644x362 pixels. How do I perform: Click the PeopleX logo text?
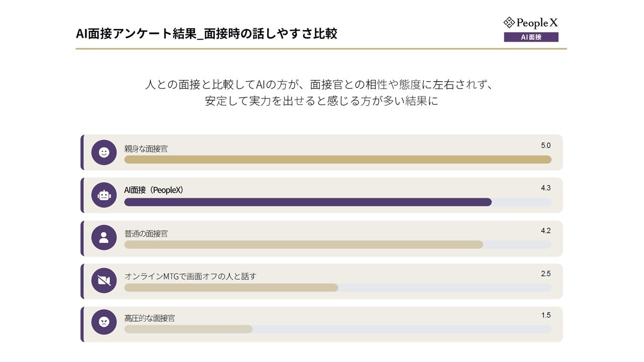click(537, 23)
